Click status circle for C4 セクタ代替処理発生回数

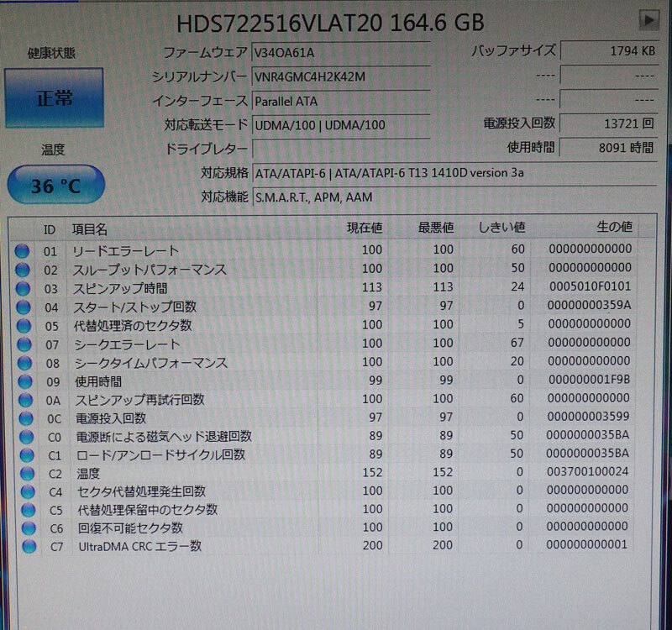click(x=28, y=491)
